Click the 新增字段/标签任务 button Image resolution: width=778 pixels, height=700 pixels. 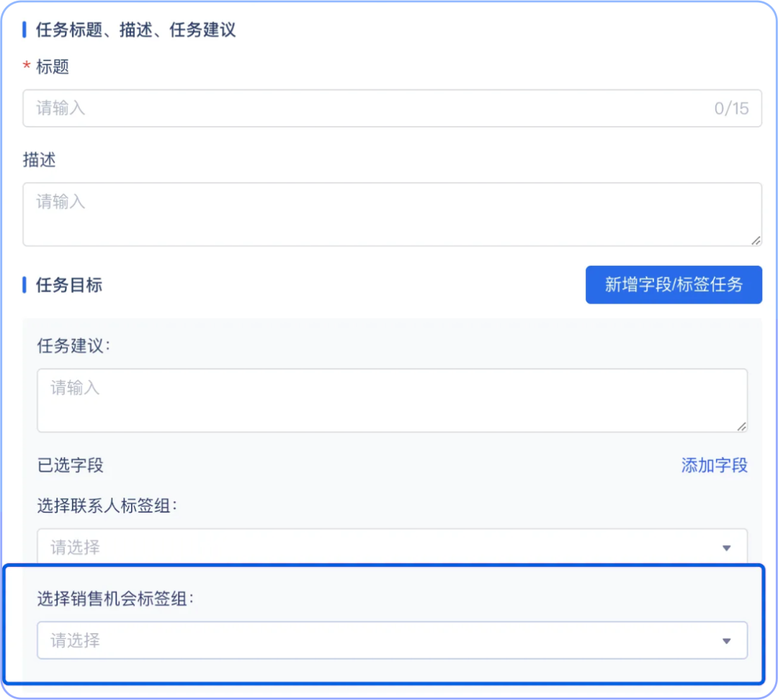click(x=674, y=284)
